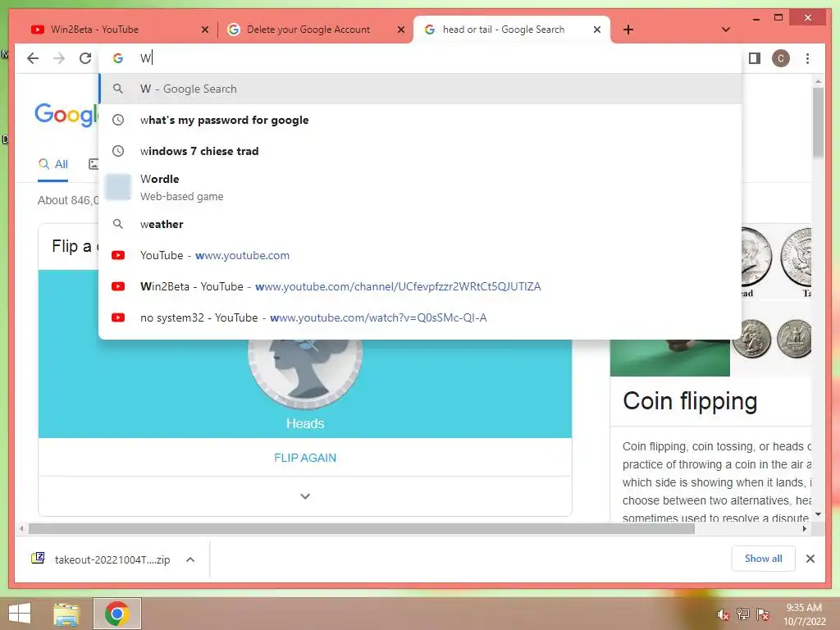Click the FLIP AGAIN button
The image size is (840, 630).
305,458
